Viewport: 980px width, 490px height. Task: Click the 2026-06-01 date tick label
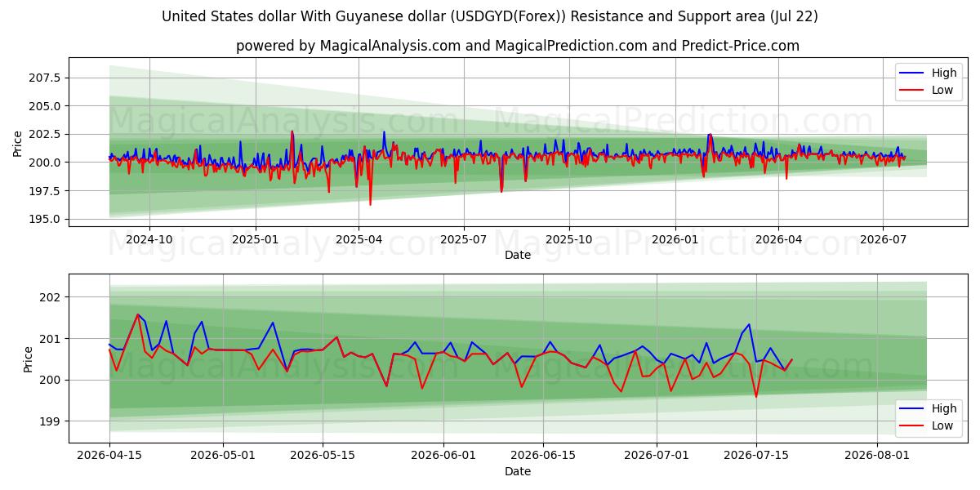click(443, 457)
